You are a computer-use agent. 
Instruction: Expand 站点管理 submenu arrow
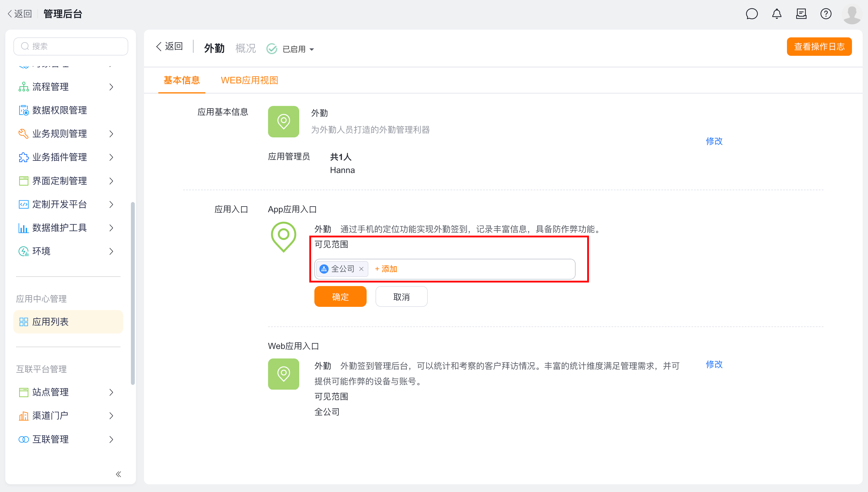[112, 392]
